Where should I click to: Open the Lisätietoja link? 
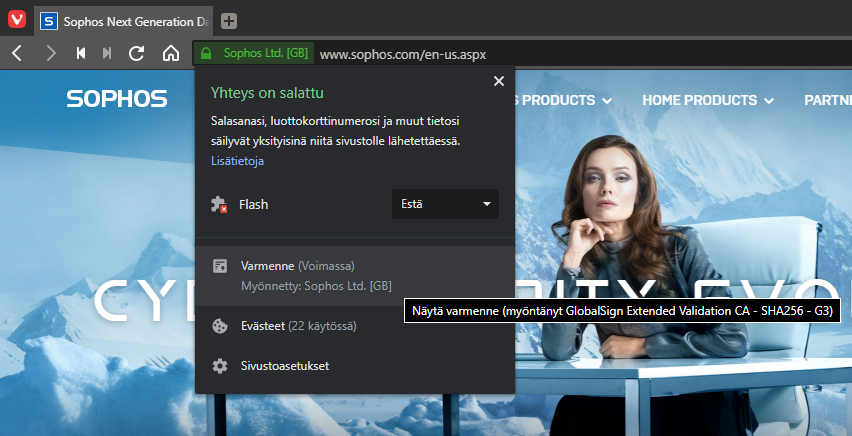coord(237,161)
